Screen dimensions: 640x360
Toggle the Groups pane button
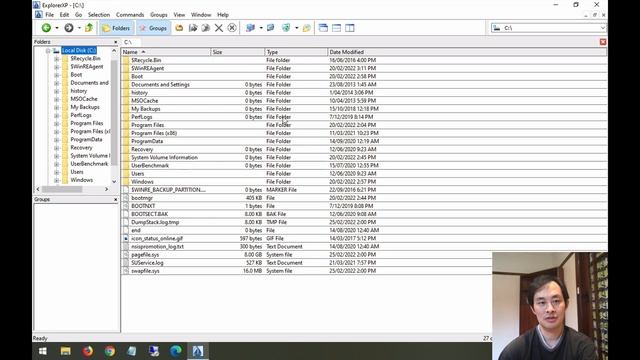tap(153, 28)
